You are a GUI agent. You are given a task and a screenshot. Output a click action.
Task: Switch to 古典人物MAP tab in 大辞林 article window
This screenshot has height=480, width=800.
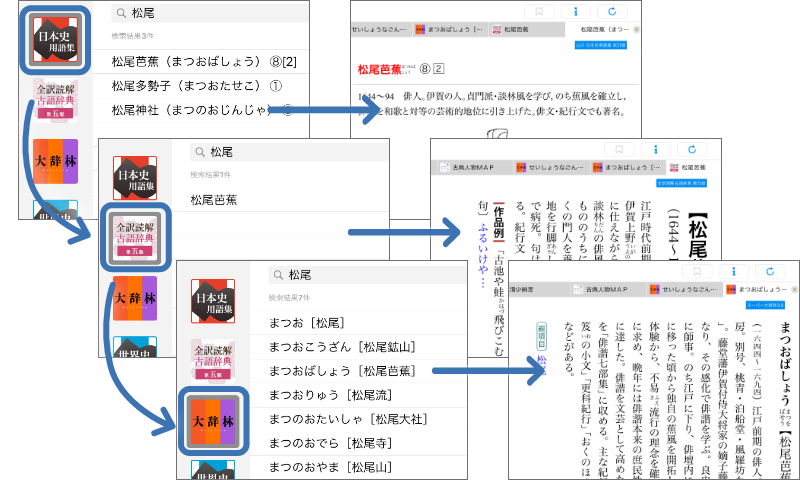click(x=607, y=289)
